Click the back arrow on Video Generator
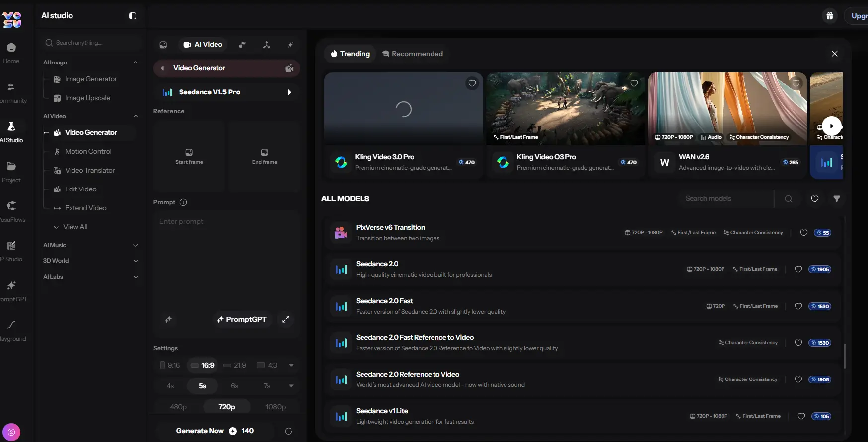 click(x=162, y=68)
